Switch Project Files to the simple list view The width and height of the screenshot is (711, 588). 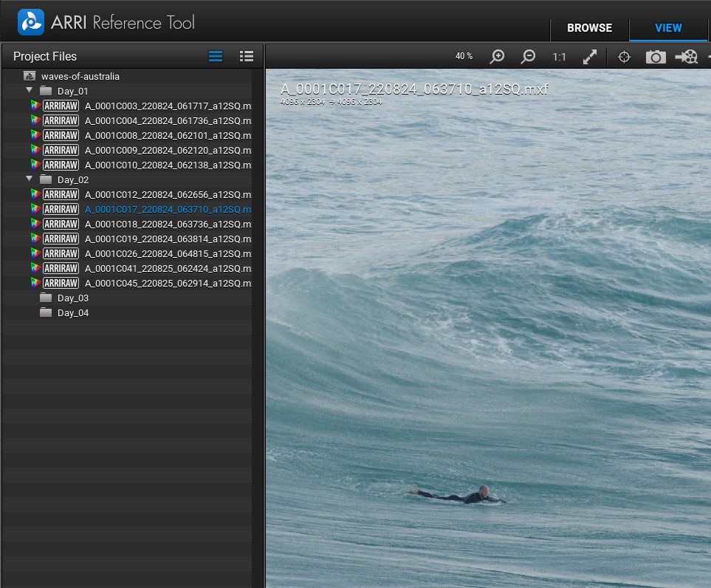[216, 56]
